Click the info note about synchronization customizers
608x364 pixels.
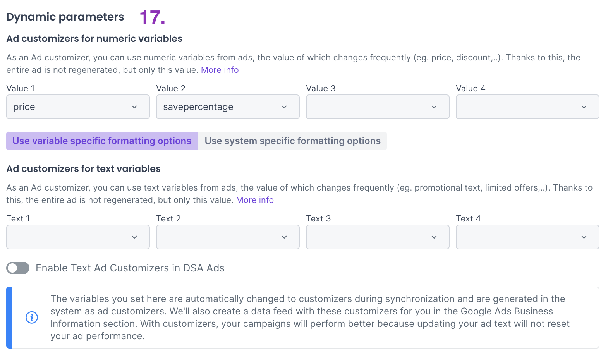tap(310, 318)
